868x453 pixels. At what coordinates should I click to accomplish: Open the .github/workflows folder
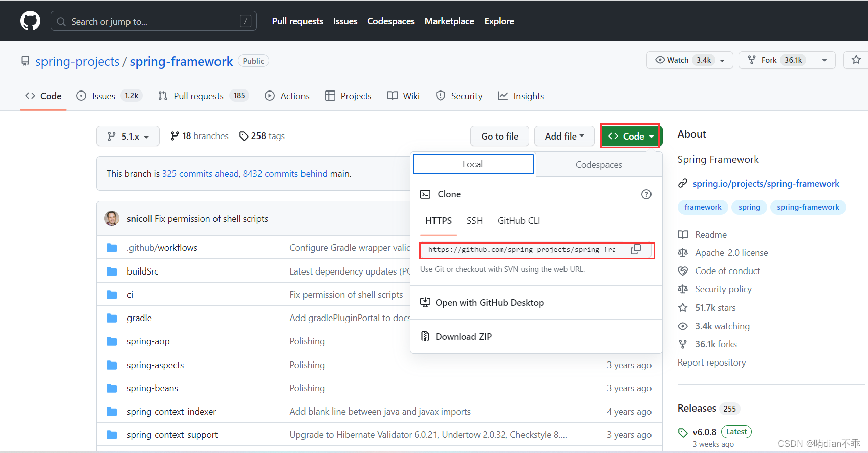(x=162, y=248)
